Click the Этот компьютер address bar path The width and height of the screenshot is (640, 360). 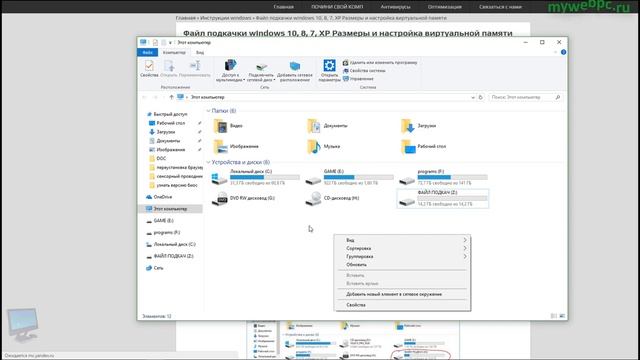point(207,97)
